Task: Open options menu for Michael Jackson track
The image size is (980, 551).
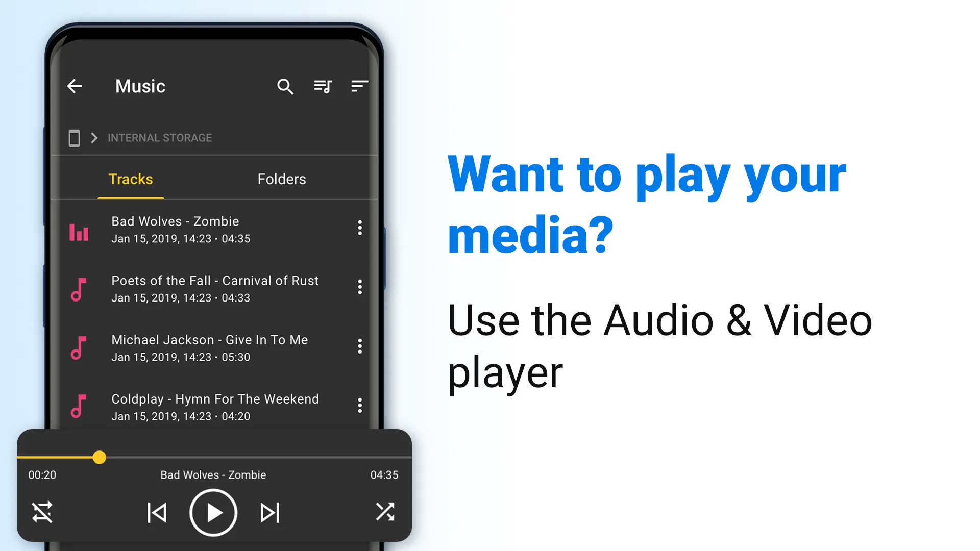Action: tap(361, 347)
